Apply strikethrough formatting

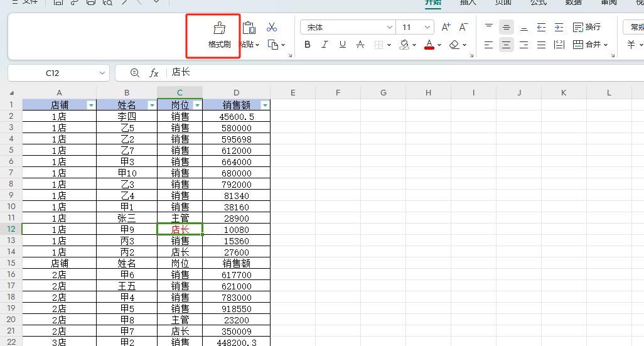[x=360, y=45]
